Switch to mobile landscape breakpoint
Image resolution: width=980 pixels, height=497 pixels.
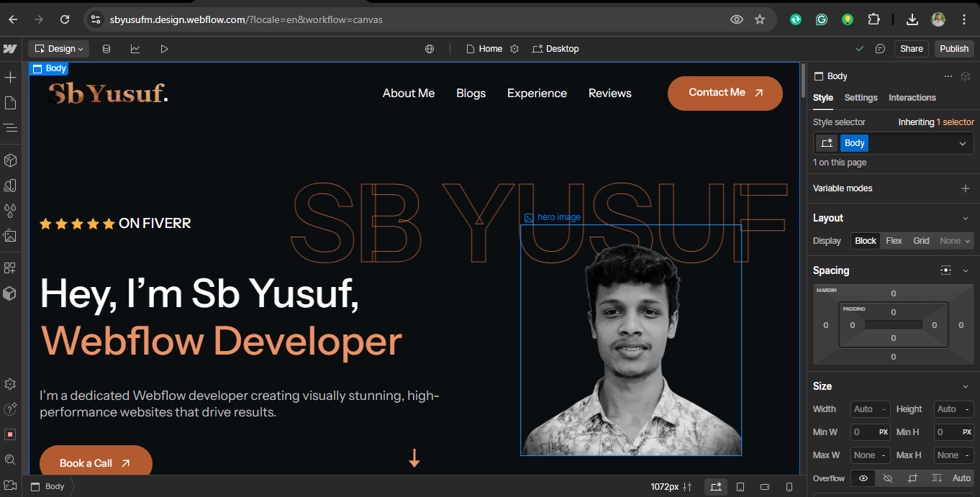tap(765, 487)
